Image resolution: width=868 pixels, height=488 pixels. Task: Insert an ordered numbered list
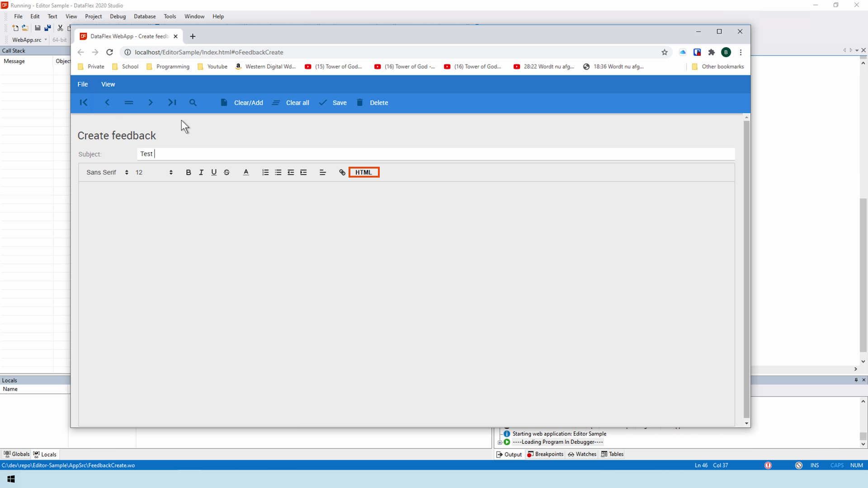(265, 172)
